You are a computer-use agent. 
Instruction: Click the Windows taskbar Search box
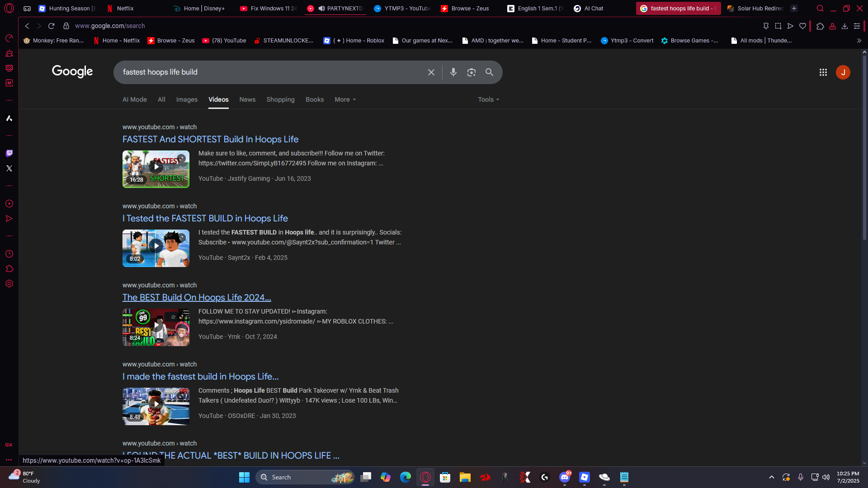(x=305, y=477)
